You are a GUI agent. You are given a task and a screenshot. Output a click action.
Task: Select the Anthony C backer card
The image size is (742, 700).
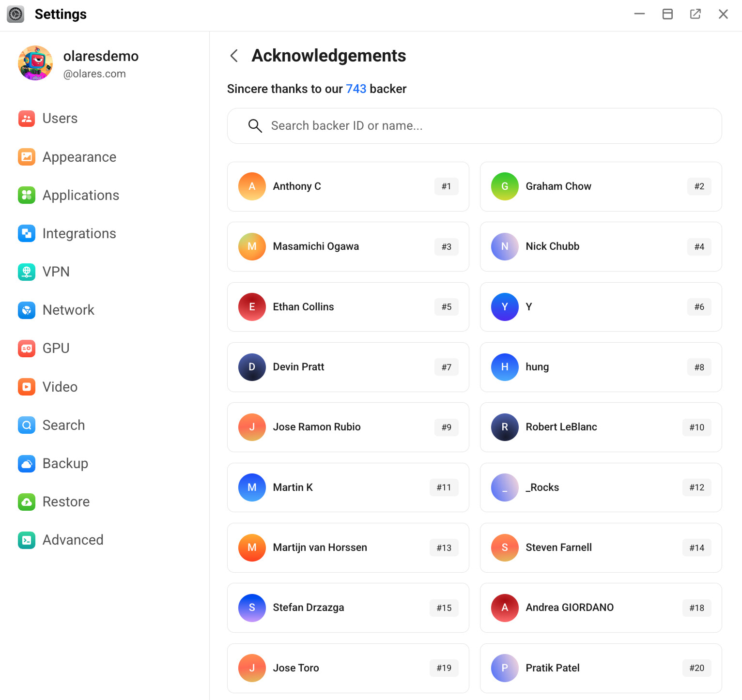[348, 186]
